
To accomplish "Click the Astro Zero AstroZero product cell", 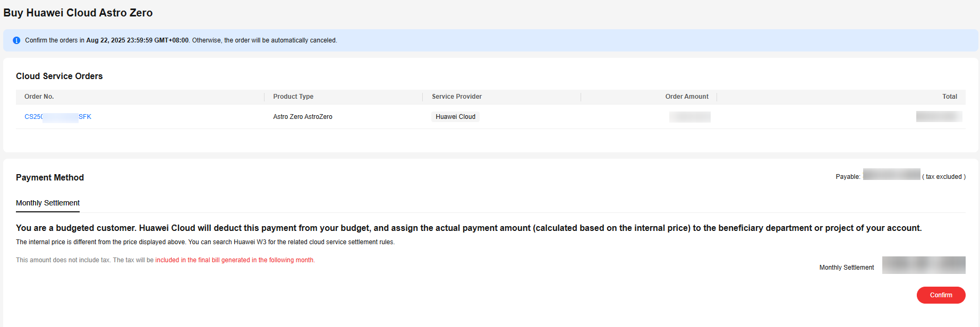I will pyautogui.click(x=303, y=117).
